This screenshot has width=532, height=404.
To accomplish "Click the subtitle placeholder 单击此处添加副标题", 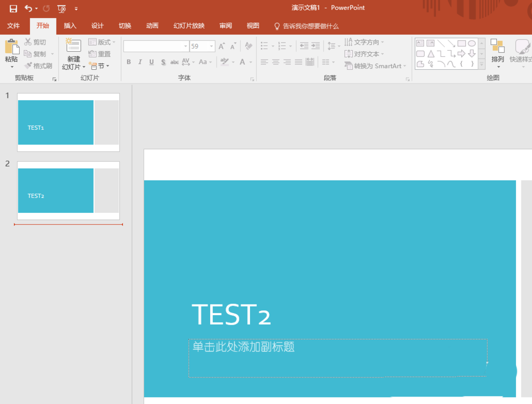I will click(338, 358).
